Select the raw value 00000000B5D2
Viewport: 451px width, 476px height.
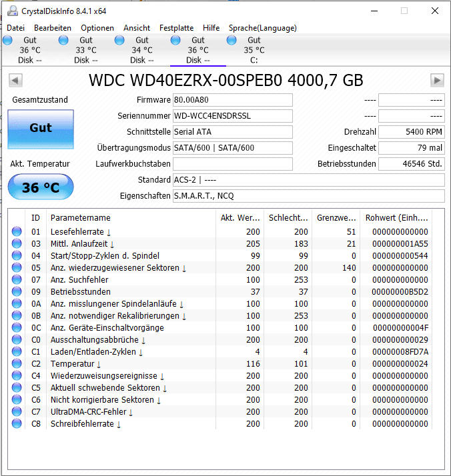pos(400,292)
